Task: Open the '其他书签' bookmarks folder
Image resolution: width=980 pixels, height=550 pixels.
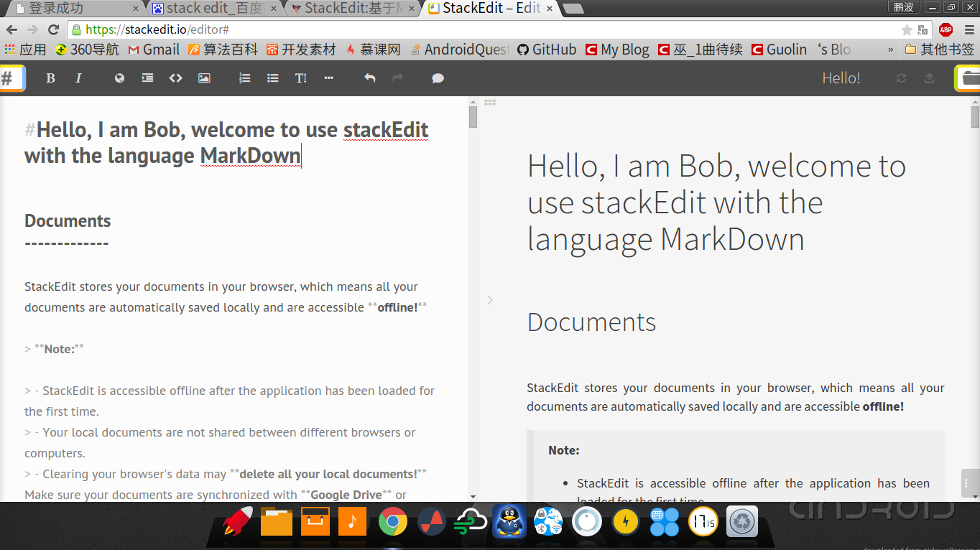Action: click(x=940, y=50)
